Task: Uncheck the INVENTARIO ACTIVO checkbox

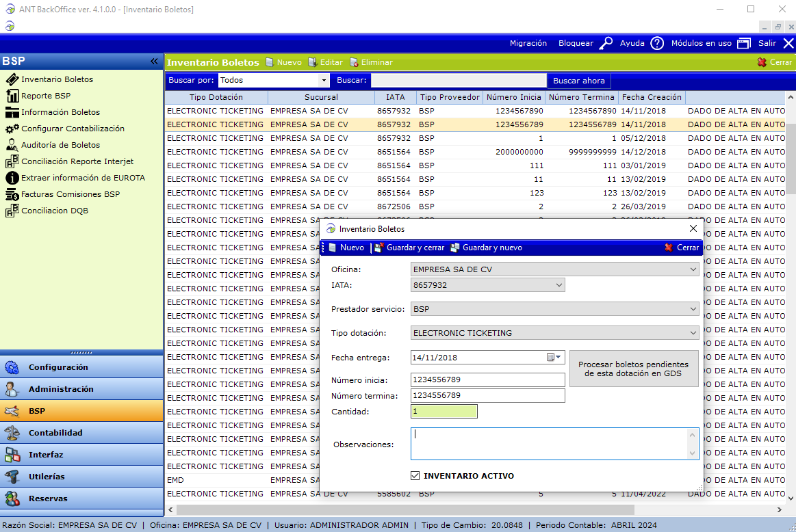Action: [x=415, y=476]
